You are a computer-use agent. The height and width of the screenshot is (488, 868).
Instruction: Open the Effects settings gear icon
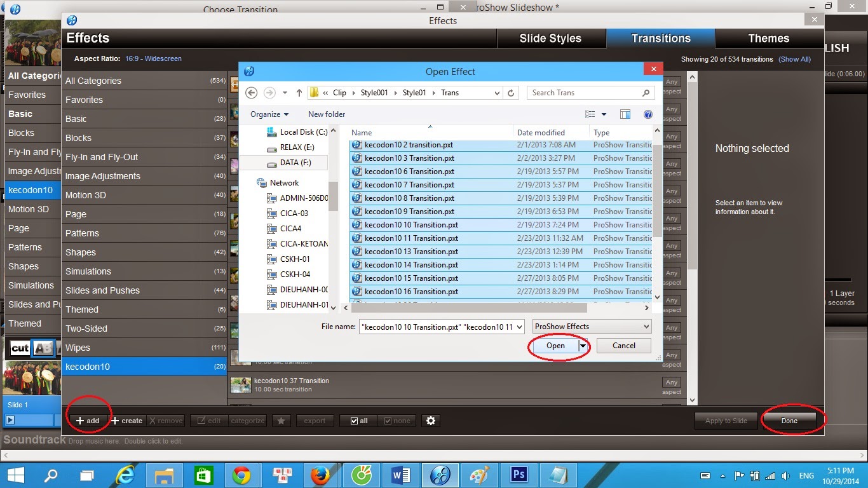[x=431, y=421]
